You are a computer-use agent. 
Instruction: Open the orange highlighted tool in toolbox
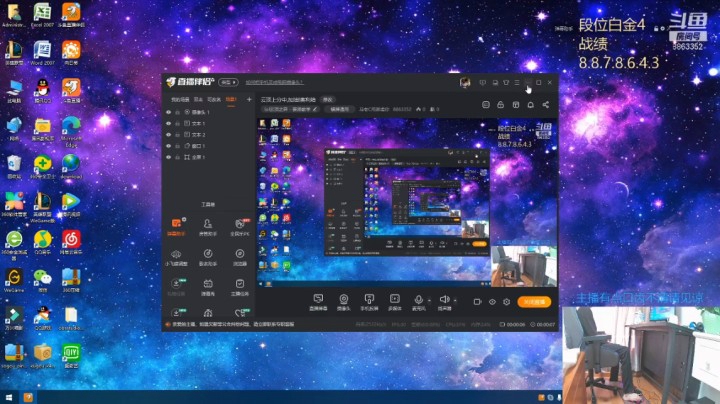click(x=176, y=227)
